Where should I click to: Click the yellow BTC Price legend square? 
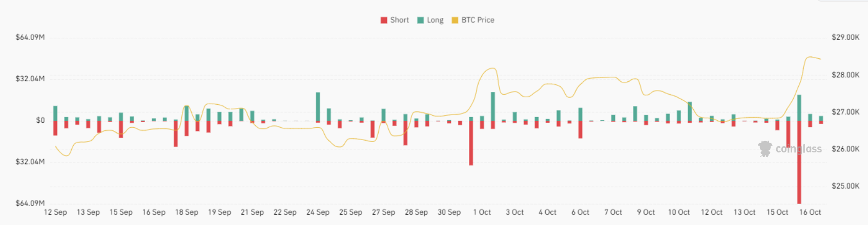click(x=454, y=20)
